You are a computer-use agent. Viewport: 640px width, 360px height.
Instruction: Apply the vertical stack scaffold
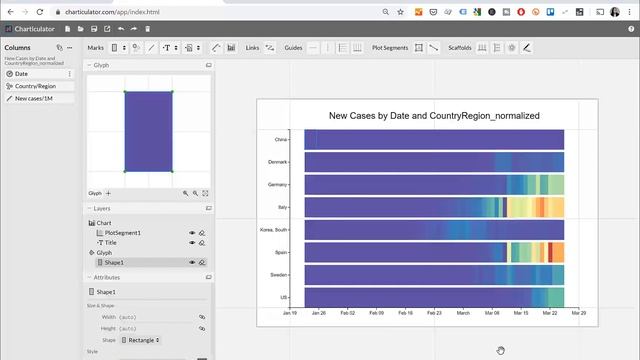(497, 48)
